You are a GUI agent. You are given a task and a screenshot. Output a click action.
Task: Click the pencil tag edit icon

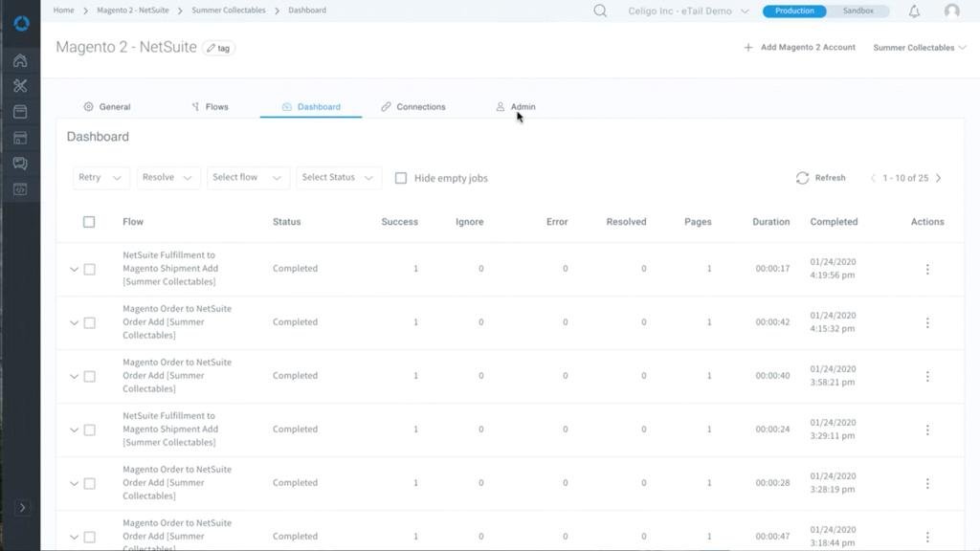(212, 48)
